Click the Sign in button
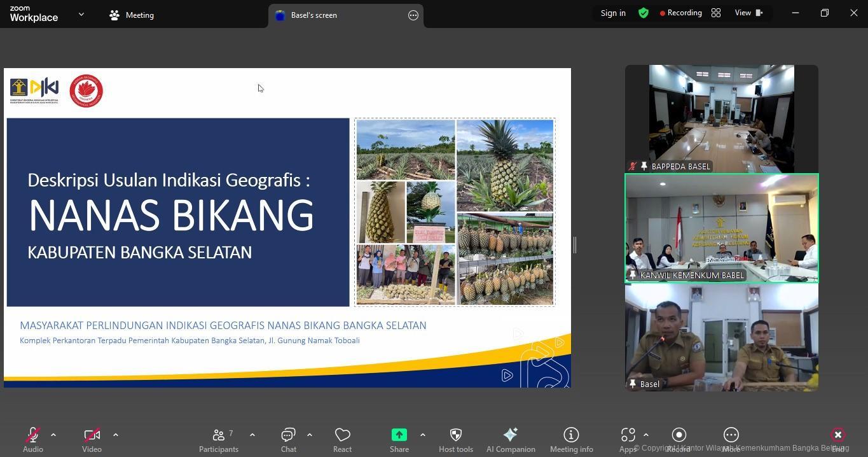This screenshot has width=868, height=457. [613, 13]
